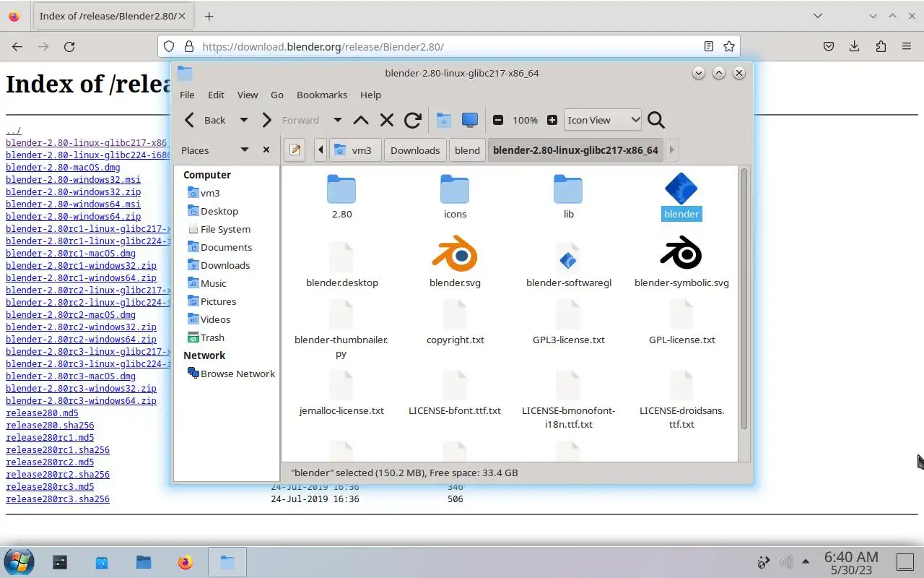Image resolution: width=924 pixels, height=578 pixels.
Task: Open blender-2.80-macOS.dmg link in Firefox
Action: [63, 168]
